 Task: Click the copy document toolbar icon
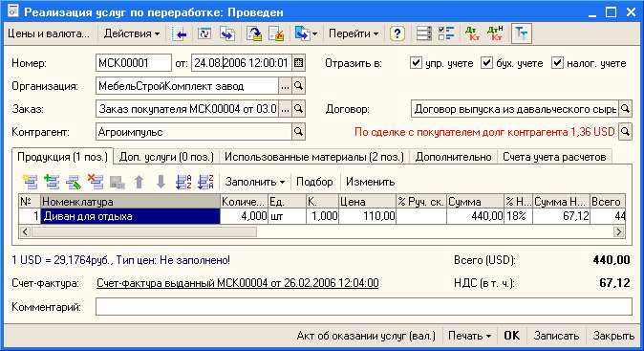pyautogui.click(x=227, y=33)
